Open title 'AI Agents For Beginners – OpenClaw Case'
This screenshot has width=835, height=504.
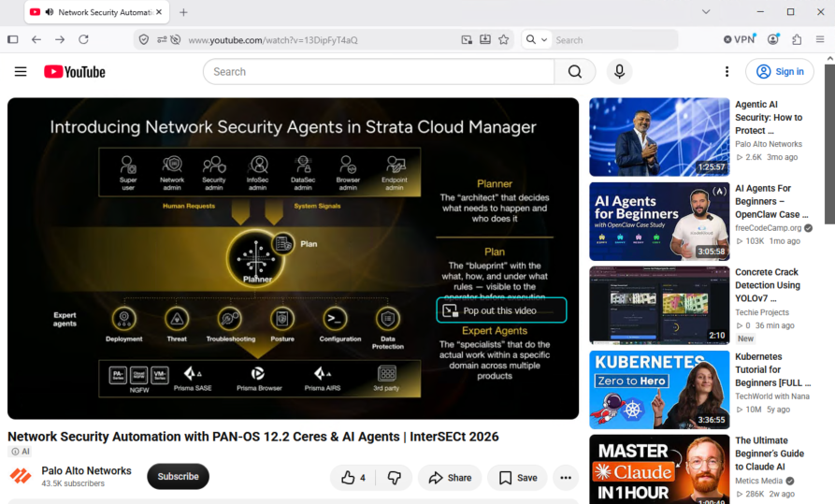771,201
